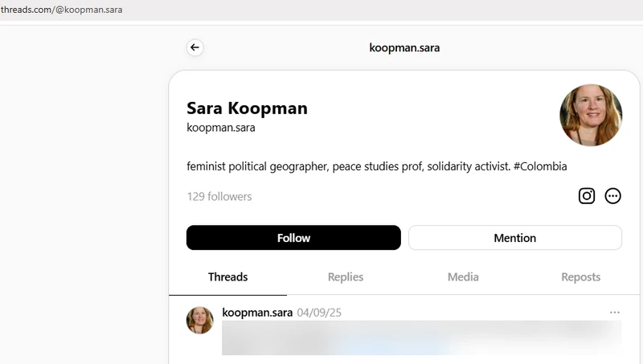Click the koopman.sara handle under the name
Image resolution: width=643 pixels, height=364 pixels.
[220, 128]
